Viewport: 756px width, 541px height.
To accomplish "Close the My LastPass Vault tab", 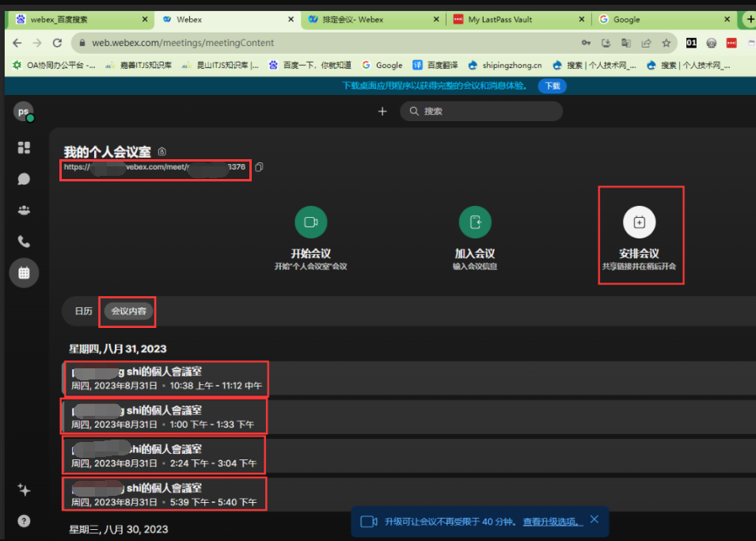I will [x=582, y=19].
